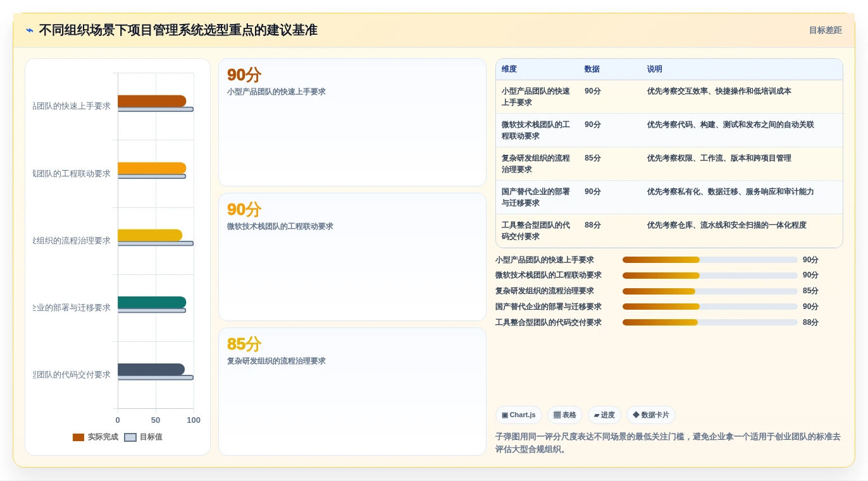Click description 优先考察权限、工作流、版本和跨项目管理
The width and height of the screenshot is (868, 481).
[x=719, y=158]
